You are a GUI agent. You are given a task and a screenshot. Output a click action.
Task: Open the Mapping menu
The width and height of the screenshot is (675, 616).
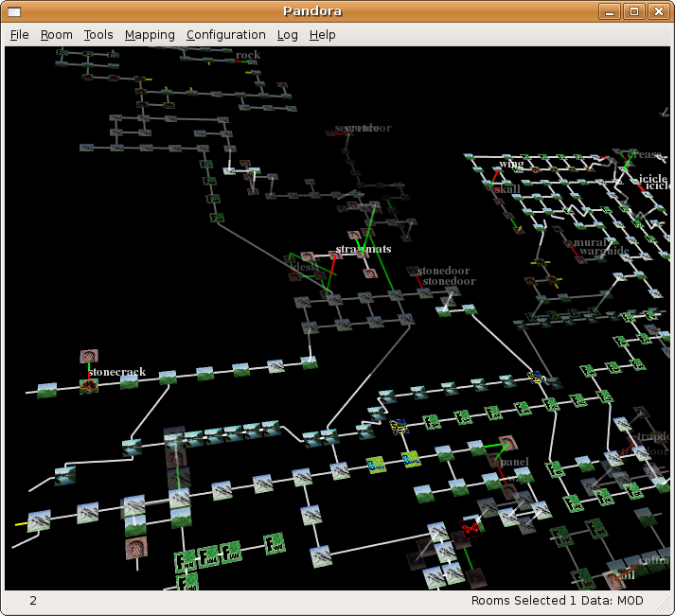[x=150, y=35]
